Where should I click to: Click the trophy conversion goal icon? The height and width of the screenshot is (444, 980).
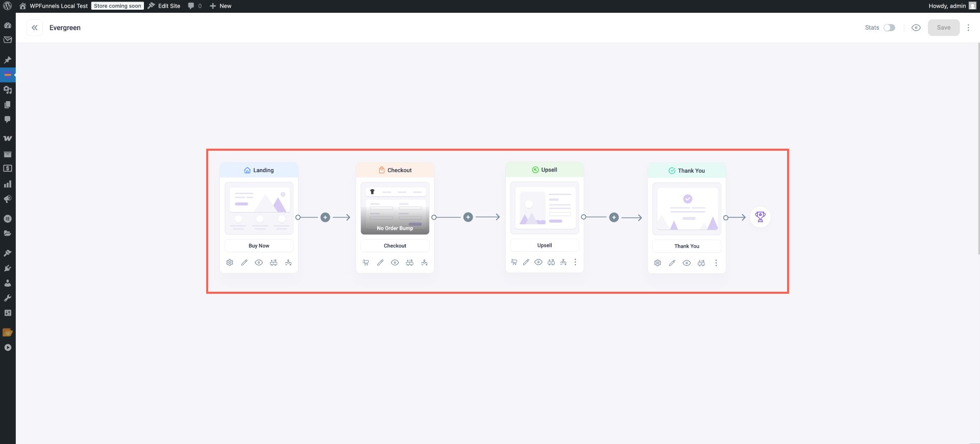pyautogui.click(x=761, y=217)
